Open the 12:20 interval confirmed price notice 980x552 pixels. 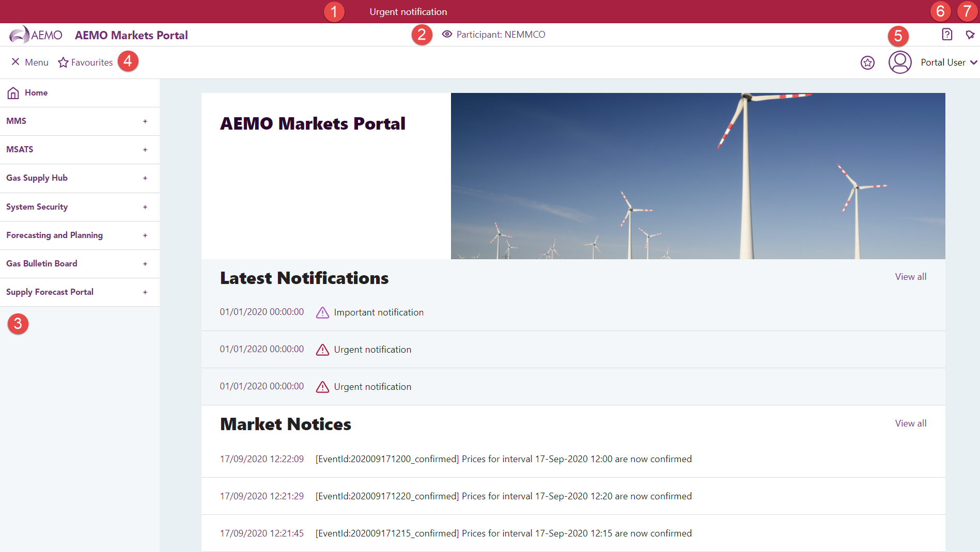coord(504,496)
